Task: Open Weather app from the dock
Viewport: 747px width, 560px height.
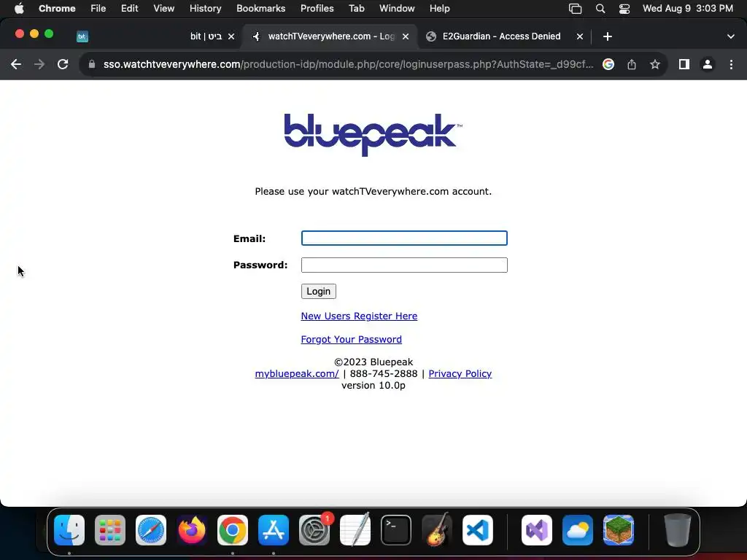Action: (578, 530)
